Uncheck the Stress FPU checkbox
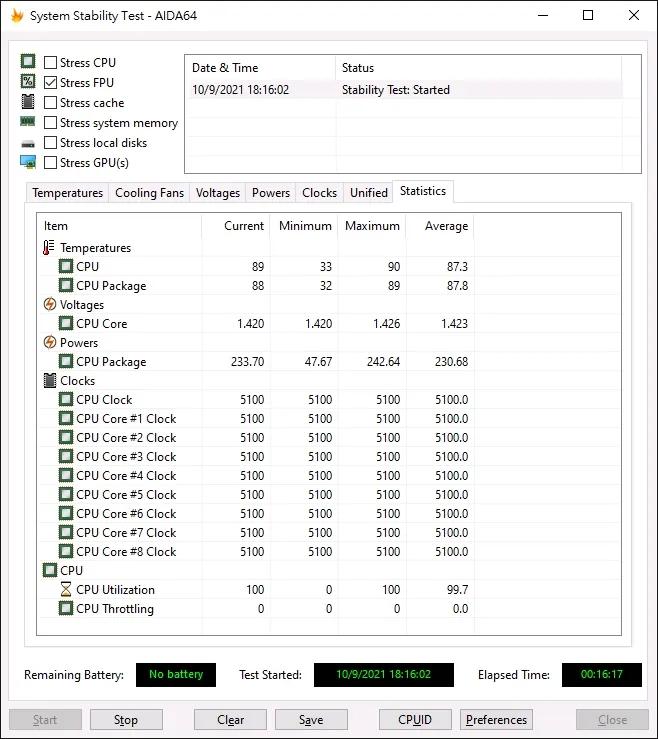Screen dimensions: 658x739 coord(50,82)
